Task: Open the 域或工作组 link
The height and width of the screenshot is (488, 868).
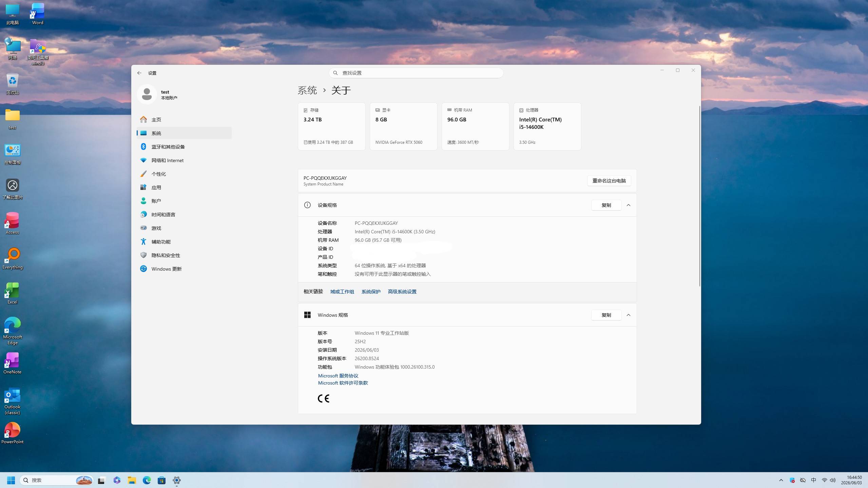Action: click(x=342, y=292)
